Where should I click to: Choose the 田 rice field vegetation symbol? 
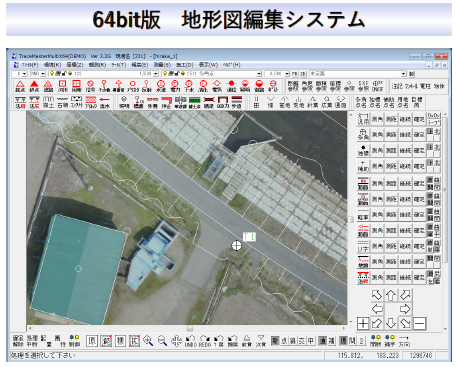click(256, 102)
